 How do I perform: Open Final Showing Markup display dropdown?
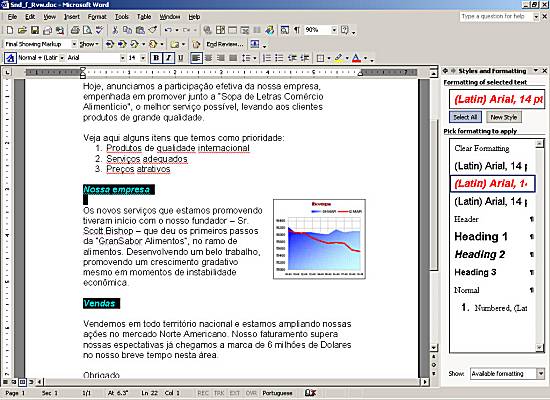tap(74, 44)
